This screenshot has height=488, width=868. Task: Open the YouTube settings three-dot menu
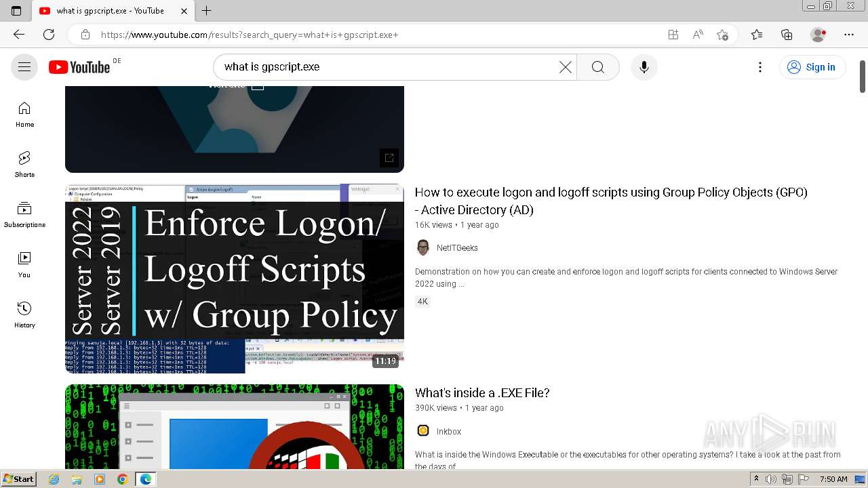point(760,67)
